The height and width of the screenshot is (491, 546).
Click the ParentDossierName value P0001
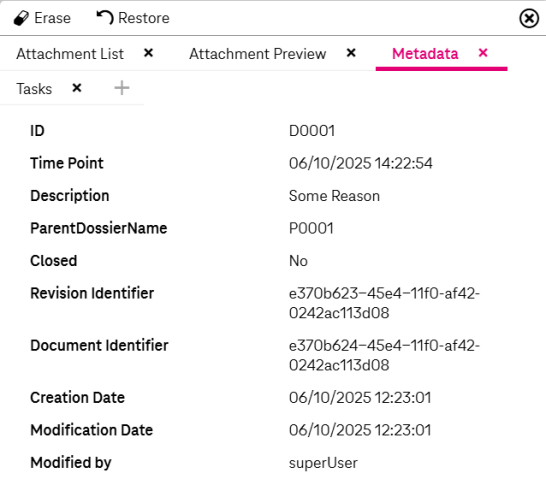[x=311, y=228]
